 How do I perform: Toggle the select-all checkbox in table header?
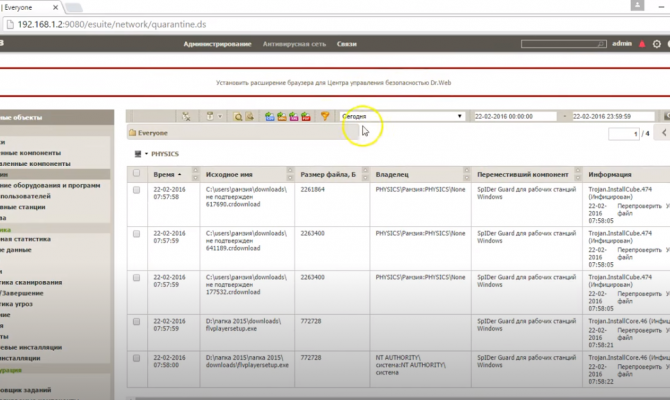click(136, 174)
